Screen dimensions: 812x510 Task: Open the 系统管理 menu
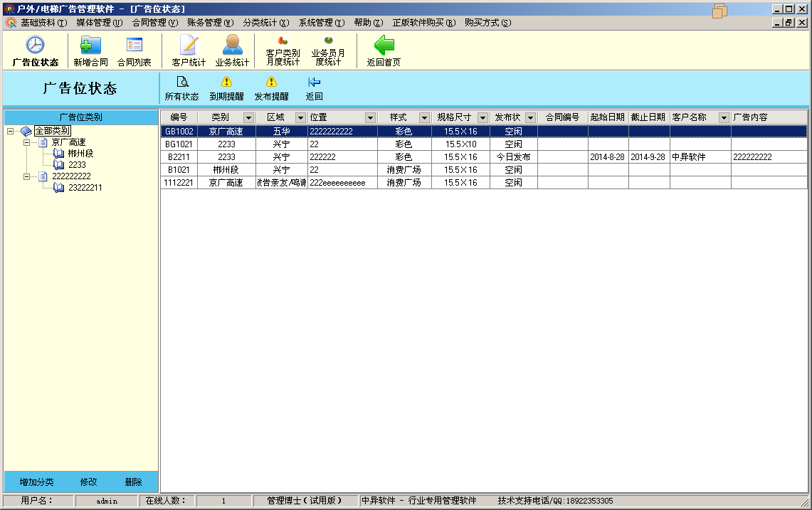coord(321,23)
